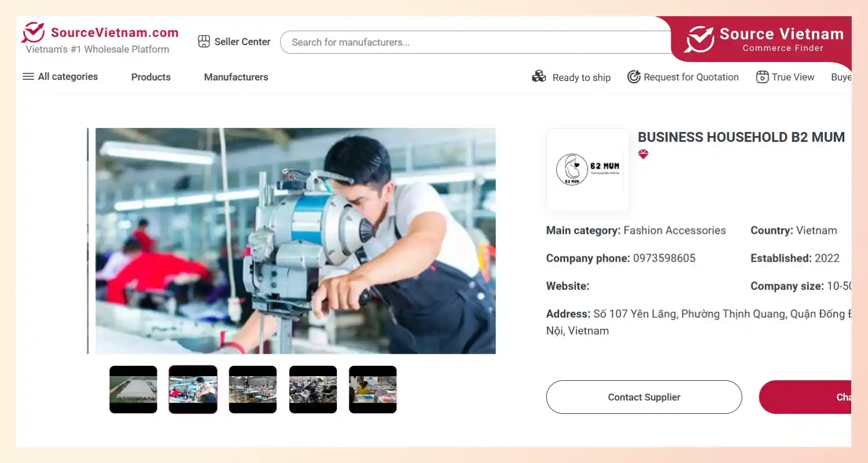Select the fourth workshop thumbnail
Screen dimensions: 868x463
tap(313, 389)
